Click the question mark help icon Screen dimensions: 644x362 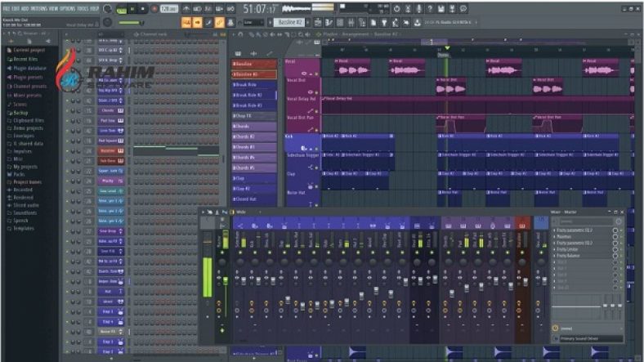coord(430,9)
